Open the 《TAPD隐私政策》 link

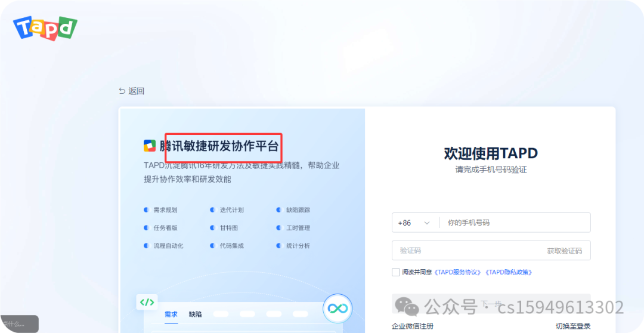click(509, 272)
